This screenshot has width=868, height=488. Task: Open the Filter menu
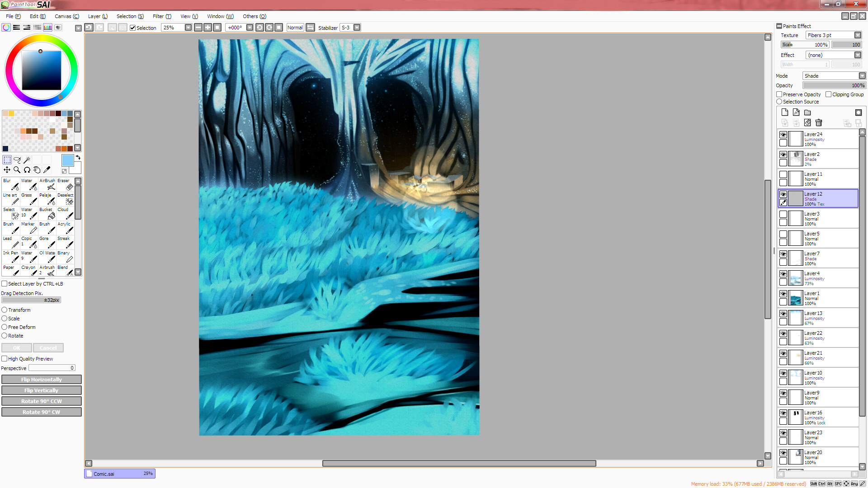[161, 16]
